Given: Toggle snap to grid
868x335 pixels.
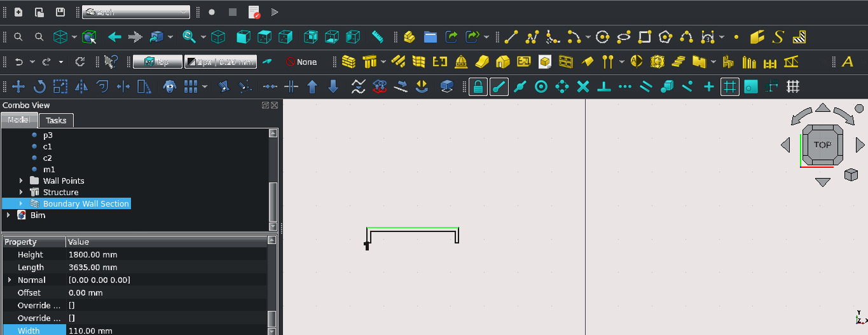Looking at the screenshot, I should pos(730,86).
